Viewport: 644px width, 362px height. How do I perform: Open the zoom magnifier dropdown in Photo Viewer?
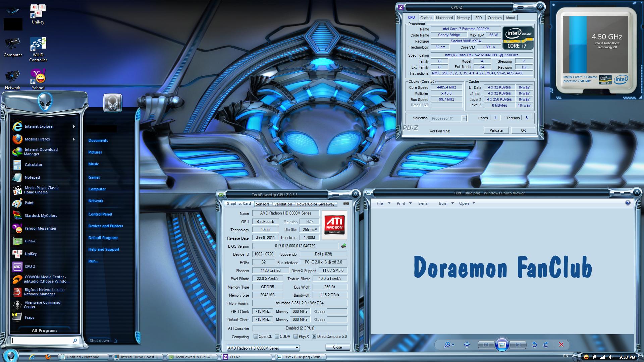(x=449, y=345)
